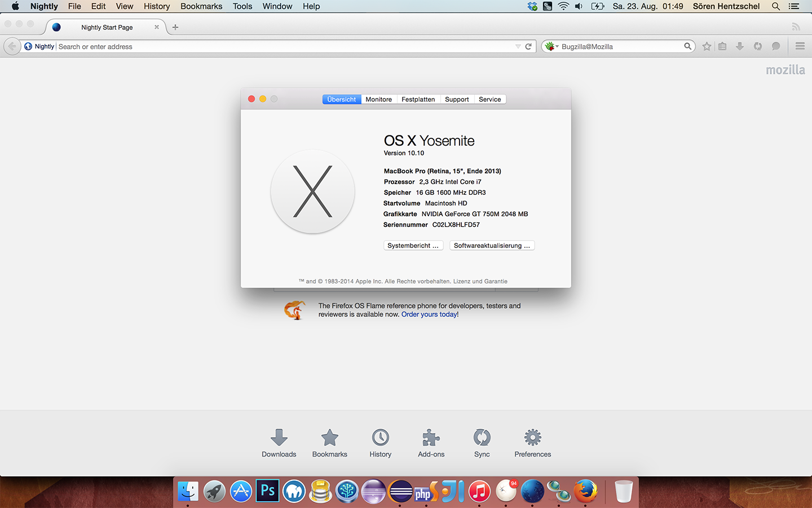The width and height of the screenshot is (812, 508).
Task: Open Downloads from the start page launcher
Action: point(279,443)
